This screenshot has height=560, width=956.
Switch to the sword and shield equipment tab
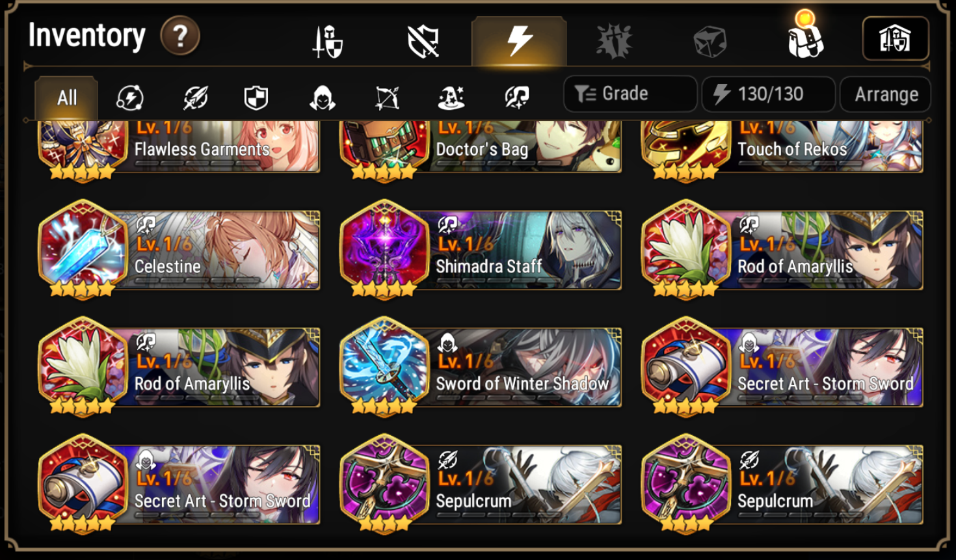coord(327,42)
